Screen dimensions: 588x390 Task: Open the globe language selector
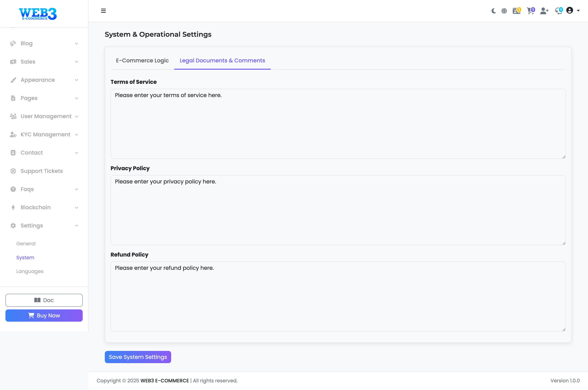coord(504,11)
